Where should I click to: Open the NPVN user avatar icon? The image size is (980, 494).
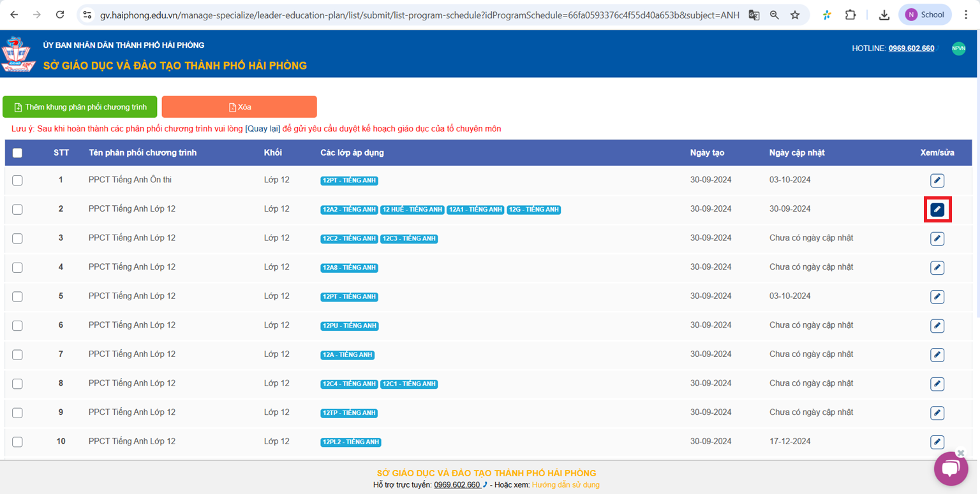(x=958, y=48)
